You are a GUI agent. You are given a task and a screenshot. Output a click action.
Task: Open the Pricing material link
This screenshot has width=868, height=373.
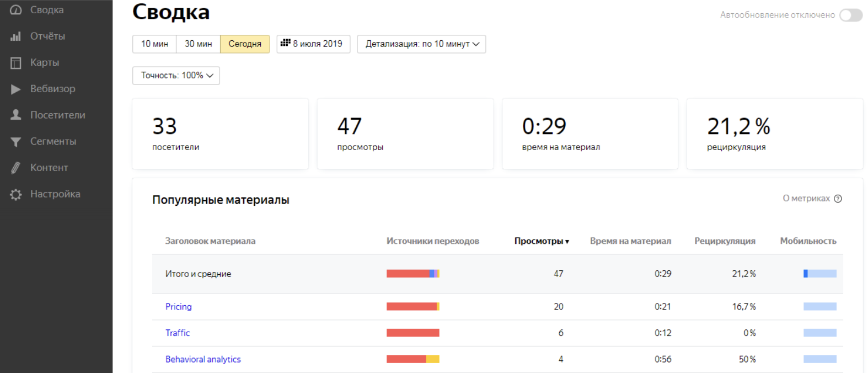pyautogui.click(x=179, y=307)
